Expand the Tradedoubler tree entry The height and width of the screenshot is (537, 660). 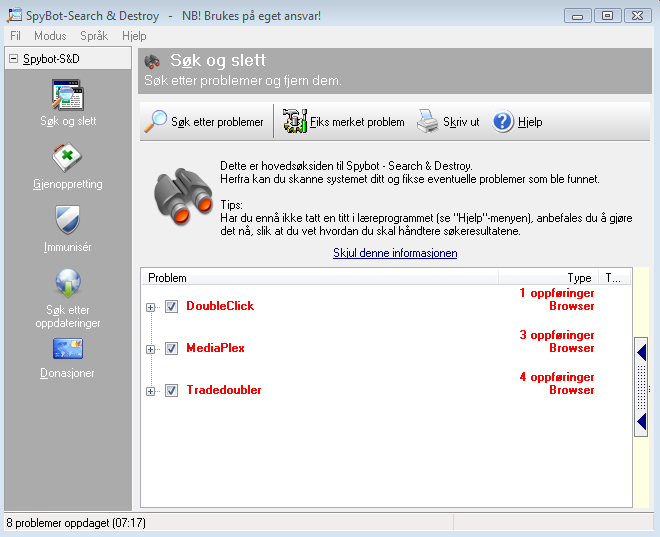coord(150,391)
